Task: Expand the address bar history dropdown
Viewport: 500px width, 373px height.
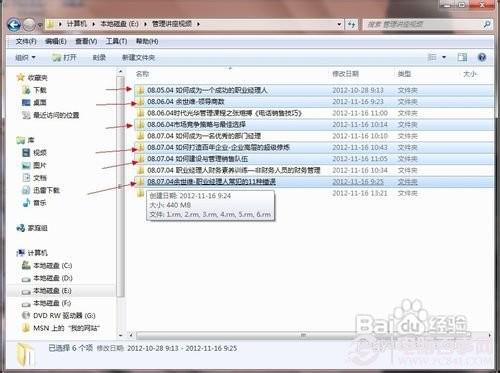Action: 339,24
